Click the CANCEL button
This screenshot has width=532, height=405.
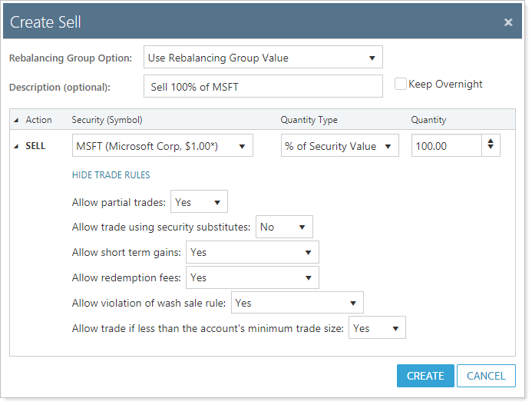[x=486, y=376]
